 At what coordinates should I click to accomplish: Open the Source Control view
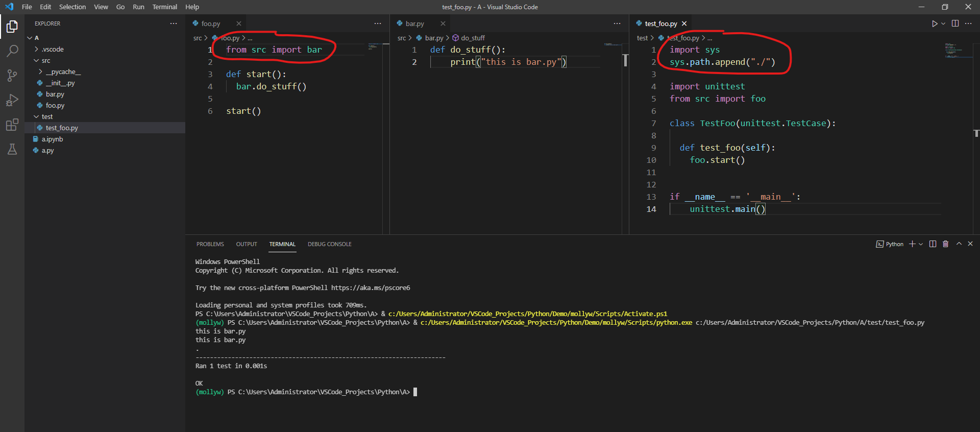[x=12, y=76]
